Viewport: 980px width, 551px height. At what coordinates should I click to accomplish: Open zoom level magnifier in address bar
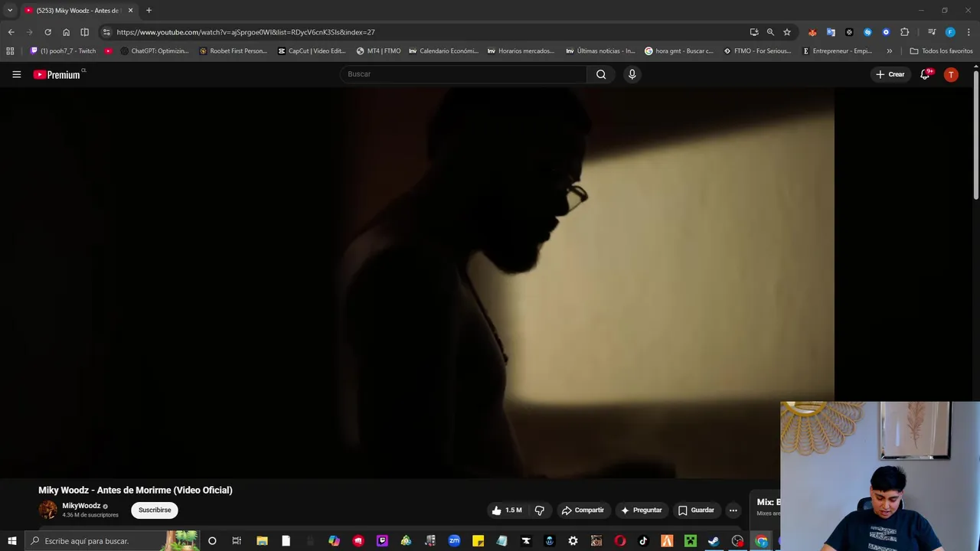point(770,32)
